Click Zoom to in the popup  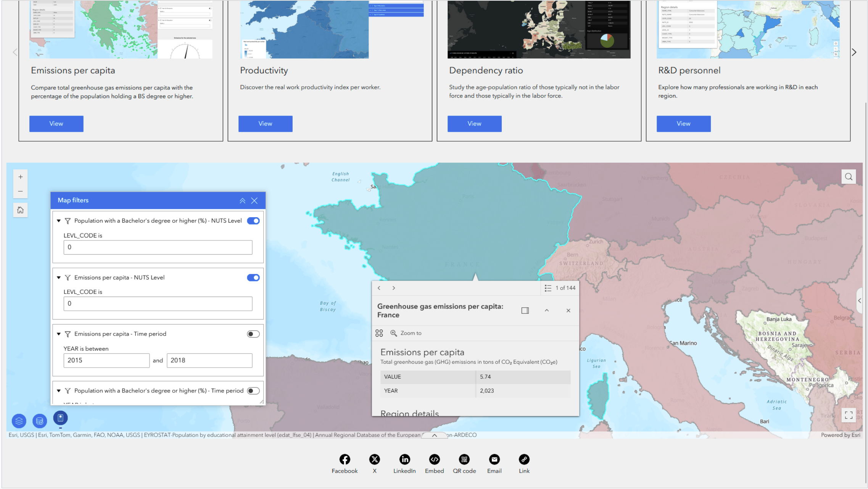[x=406, y=333]
